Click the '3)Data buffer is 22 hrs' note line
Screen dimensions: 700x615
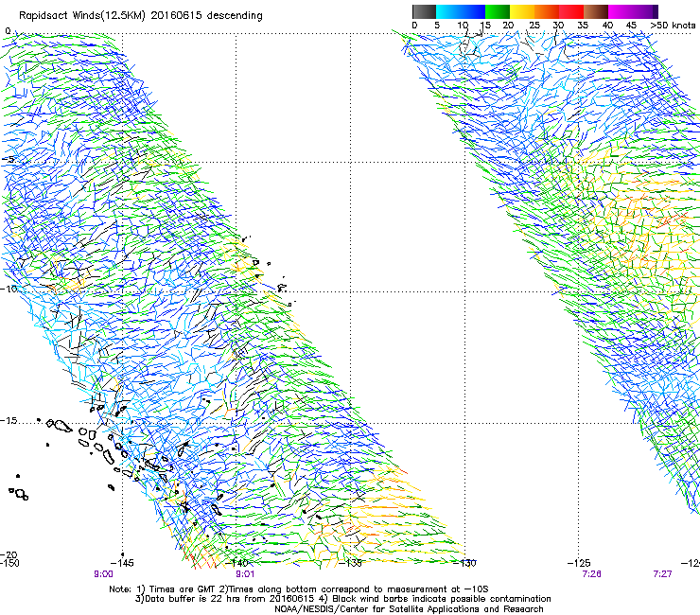pos(342,599)
